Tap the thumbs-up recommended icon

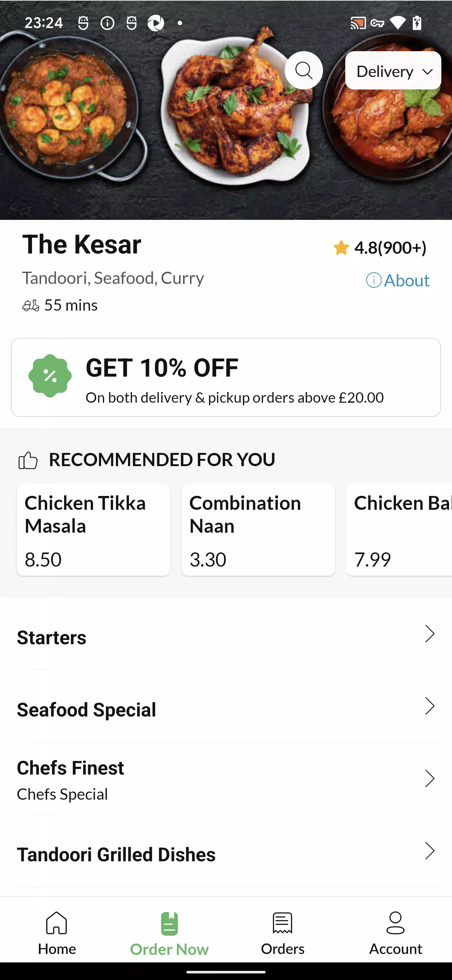click(x=28, y=460)
